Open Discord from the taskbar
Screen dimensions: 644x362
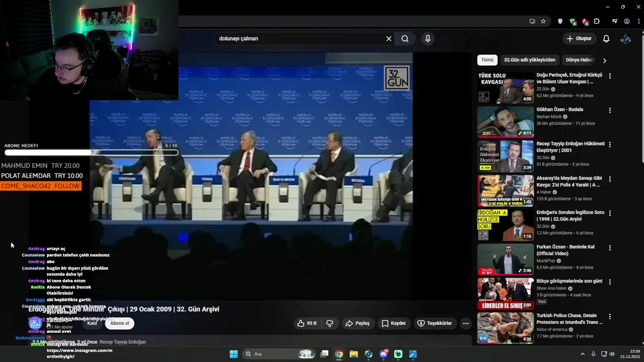383,354
